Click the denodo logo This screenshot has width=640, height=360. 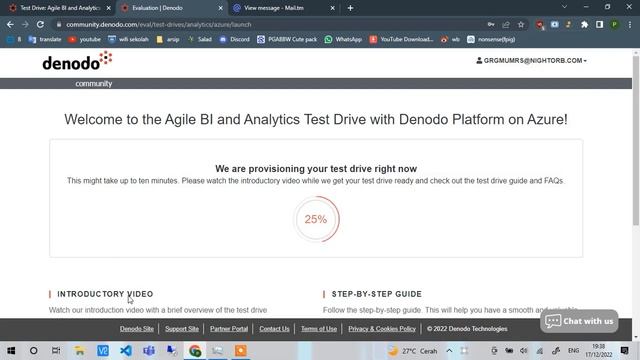click(77, 61)
